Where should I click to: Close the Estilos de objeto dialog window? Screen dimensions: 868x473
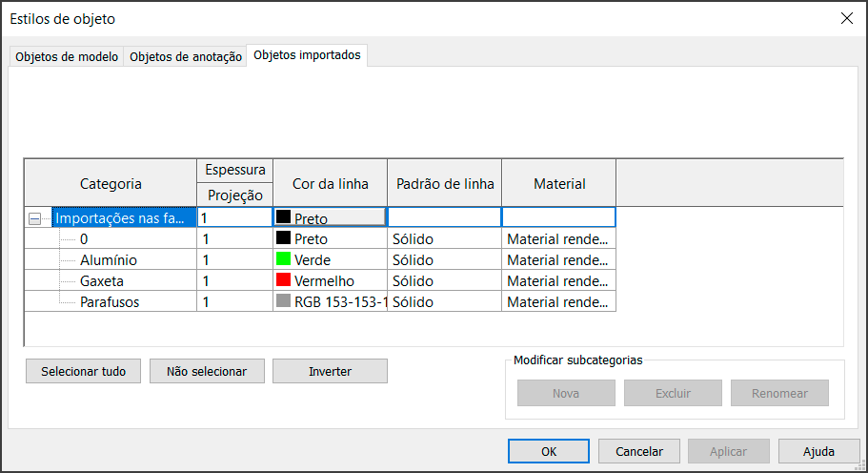846,18
